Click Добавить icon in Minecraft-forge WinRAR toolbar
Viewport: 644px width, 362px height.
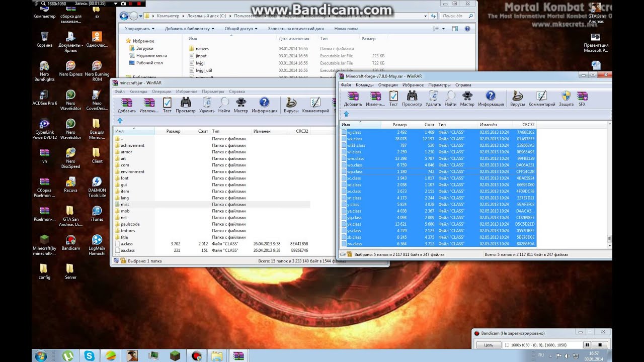(x=353, y=98)
